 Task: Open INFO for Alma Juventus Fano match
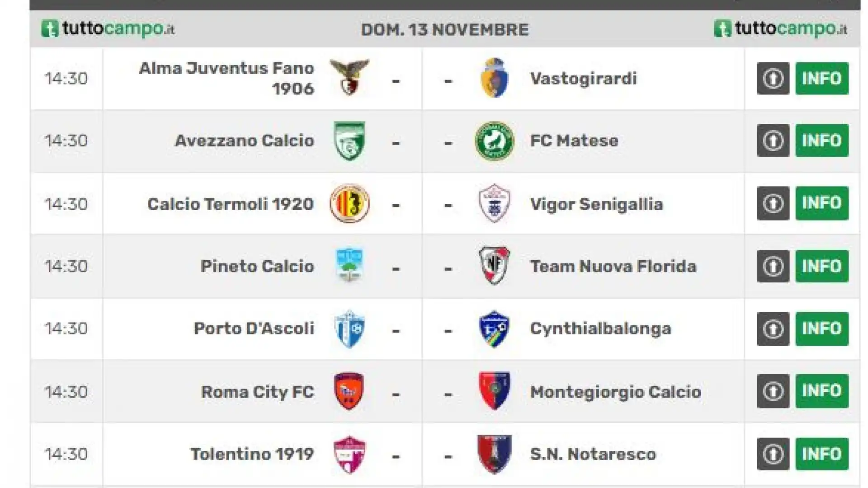[x=822, y=78]
